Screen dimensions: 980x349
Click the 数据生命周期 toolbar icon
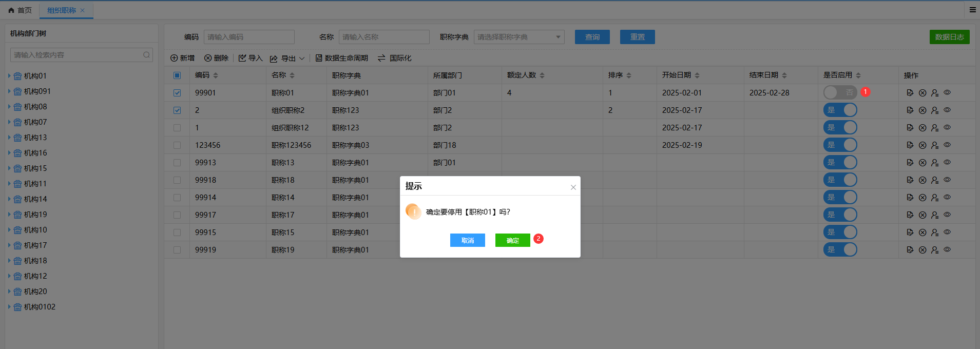pyautogui.click(x=319, y=58)
